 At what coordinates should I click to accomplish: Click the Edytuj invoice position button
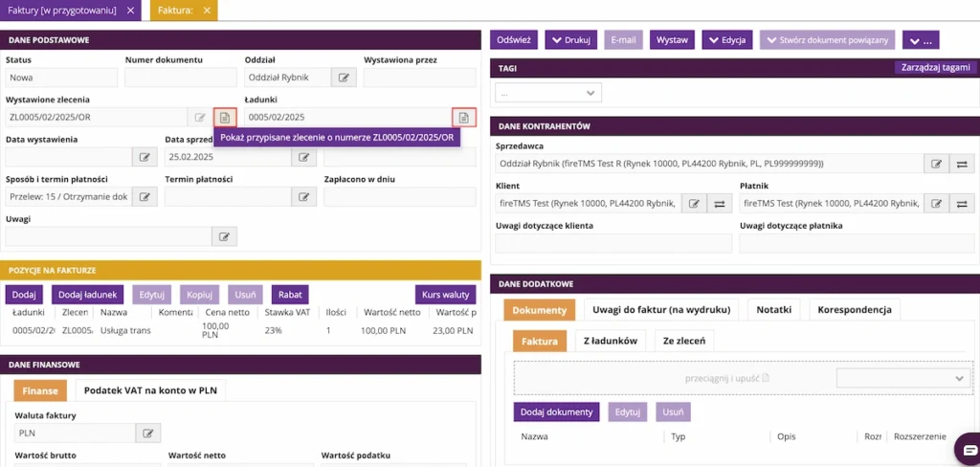(152, 295)
